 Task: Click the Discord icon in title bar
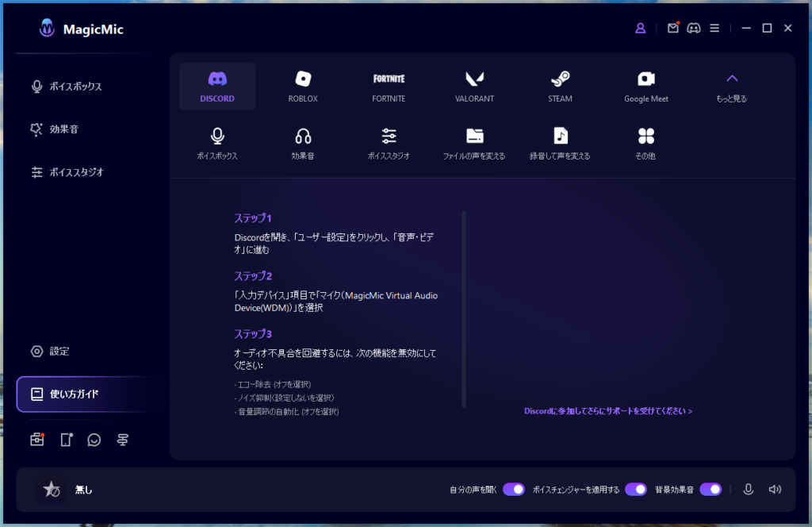pos(694,28)
